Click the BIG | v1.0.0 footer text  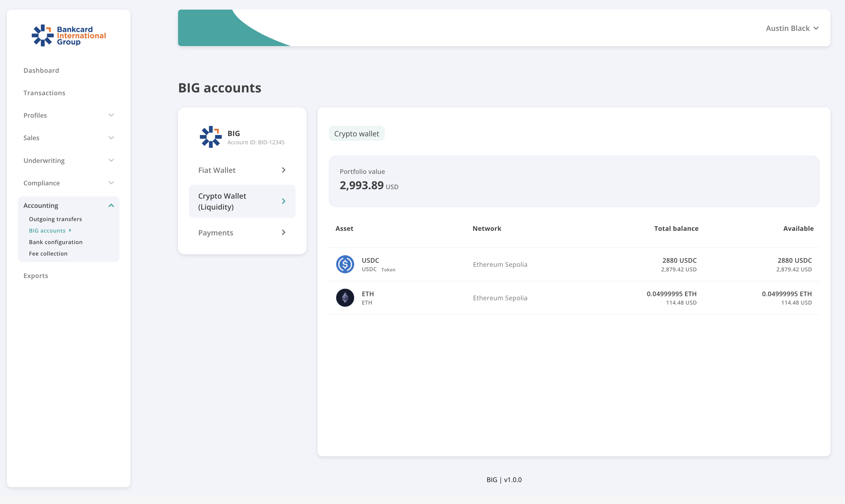pos(504,480)
